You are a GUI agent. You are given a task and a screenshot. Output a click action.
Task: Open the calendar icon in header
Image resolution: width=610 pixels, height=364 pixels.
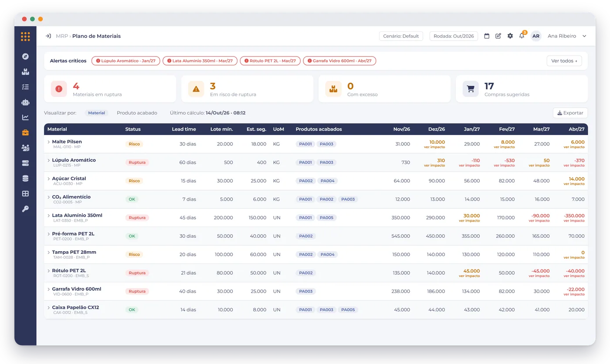click(487, 36)
